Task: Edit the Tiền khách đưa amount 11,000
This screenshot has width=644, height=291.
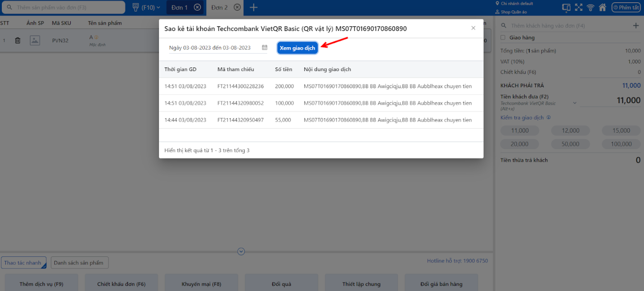Action: pyautogui.click(x=610, y=100)
